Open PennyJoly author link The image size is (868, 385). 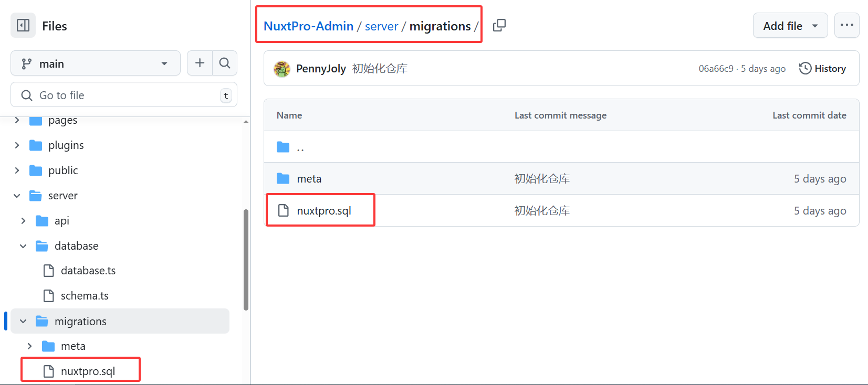(321, 69)
